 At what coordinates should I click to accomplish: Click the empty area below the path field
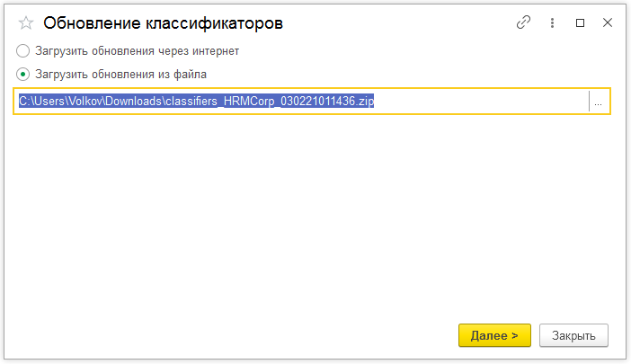[x=315, y=216]
